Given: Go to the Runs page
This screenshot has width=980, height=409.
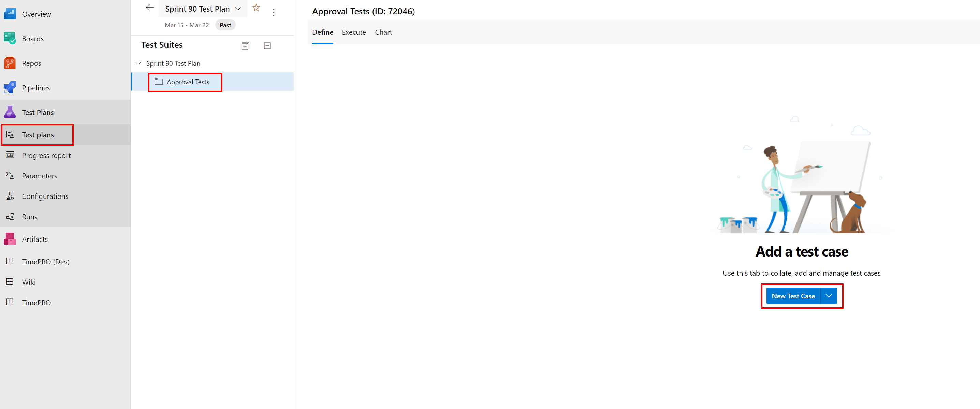Looking at the screenshot, I should 29,217.
